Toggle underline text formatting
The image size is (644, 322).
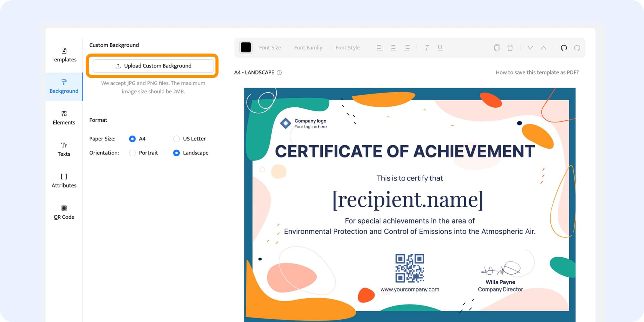click(x=440, y=48)
